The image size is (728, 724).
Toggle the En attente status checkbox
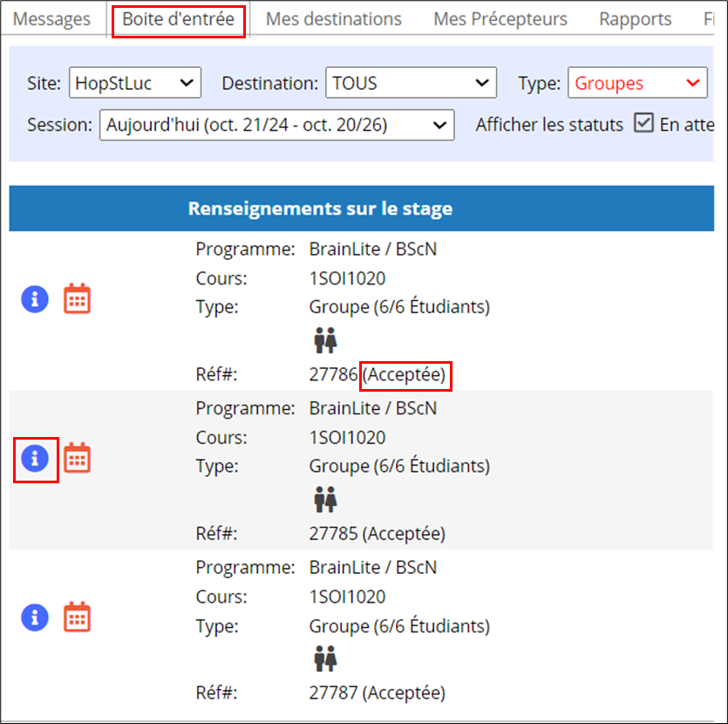click(x=644, y=123)
